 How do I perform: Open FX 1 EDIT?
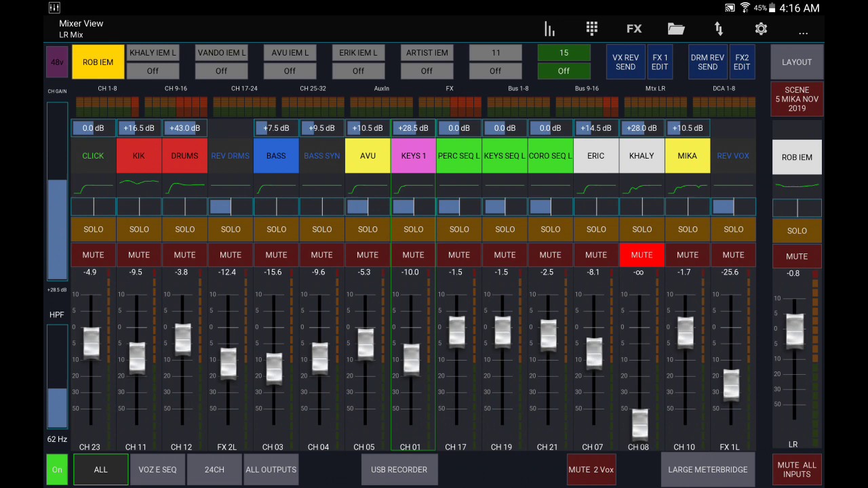660,62
